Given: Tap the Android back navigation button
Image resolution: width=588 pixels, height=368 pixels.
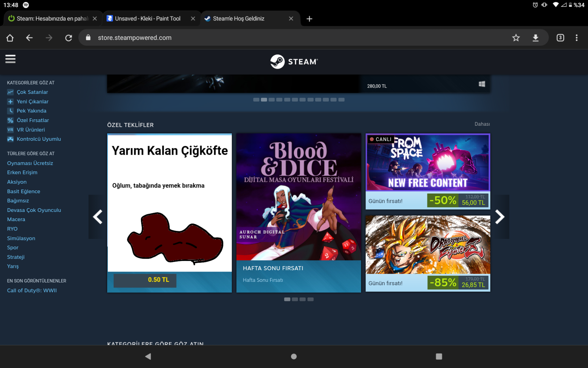Looking at the screenshot, I should (148, 356).
